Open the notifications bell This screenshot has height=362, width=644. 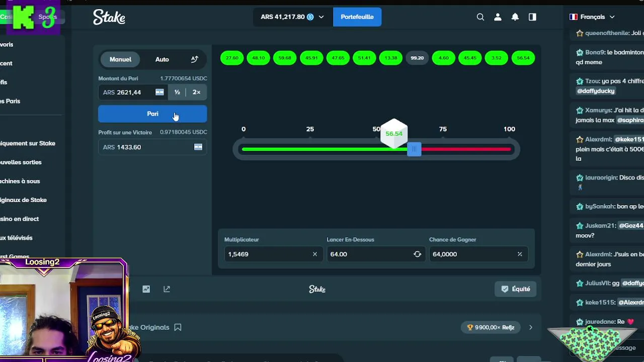tap(515, 17)
